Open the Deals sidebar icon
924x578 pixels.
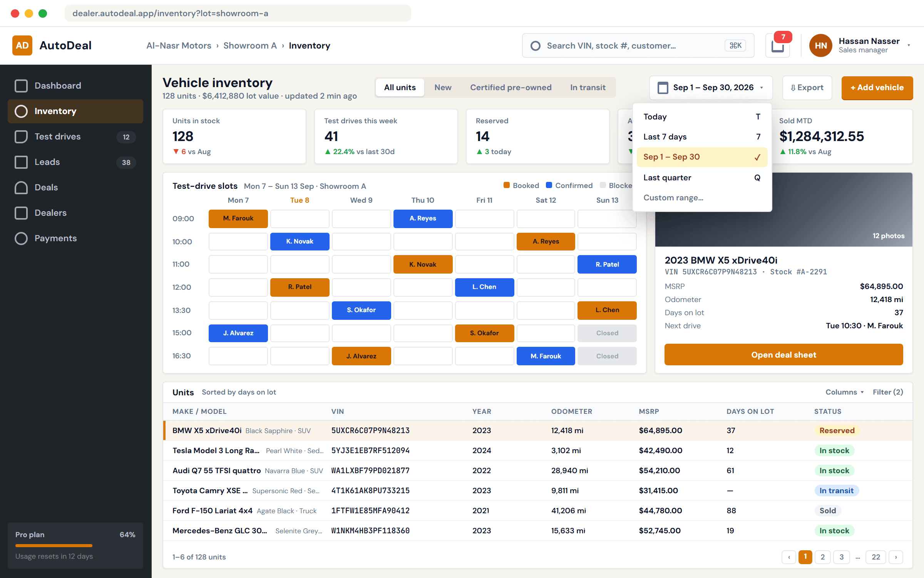click(x=21, y=187)
